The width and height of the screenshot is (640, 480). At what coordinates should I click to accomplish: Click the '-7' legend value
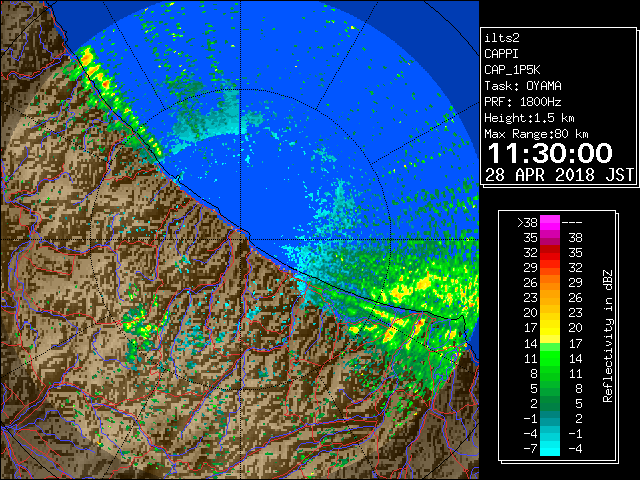(530, 449)
